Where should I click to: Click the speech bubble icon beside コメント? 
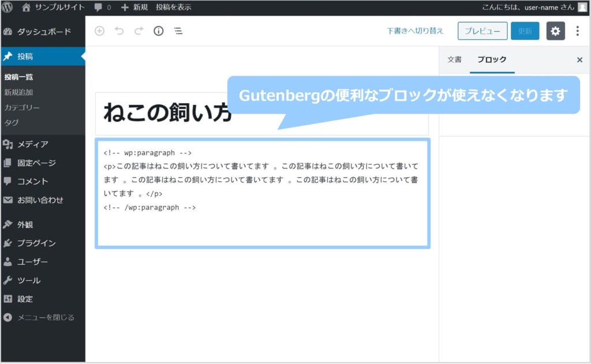click(8, 181)
